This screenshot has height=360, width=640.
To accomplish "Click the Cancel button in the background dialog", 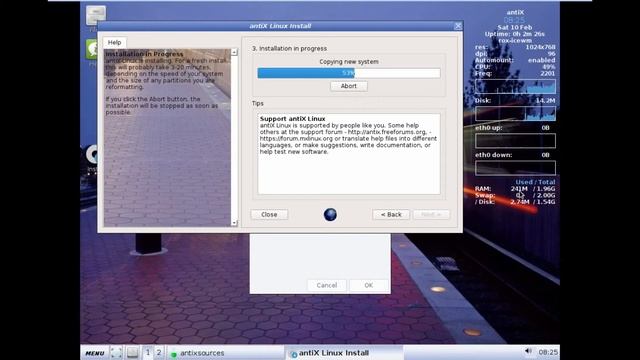I will point(327,285).
